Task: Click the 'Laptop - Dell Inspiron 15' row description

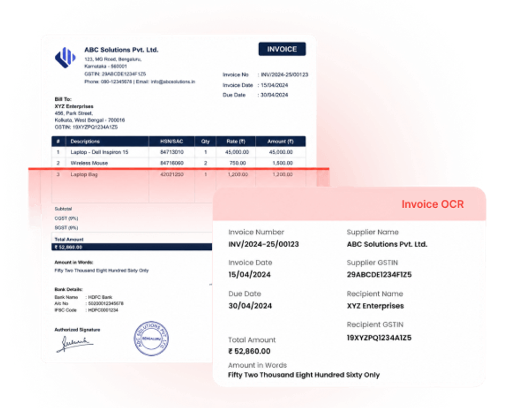Action: tap(99, 152)
